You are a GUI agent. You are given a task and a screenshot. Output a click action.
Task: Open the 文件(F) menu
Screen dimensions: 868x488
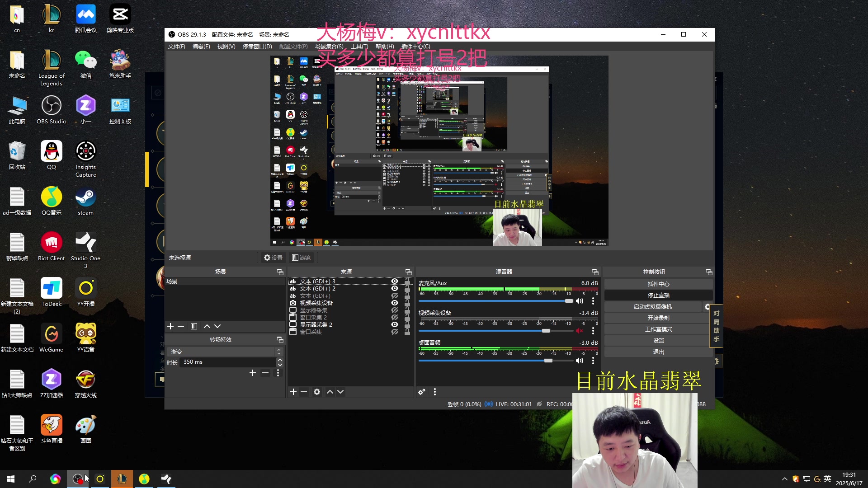pyautogui.click(x=176, y=47)
